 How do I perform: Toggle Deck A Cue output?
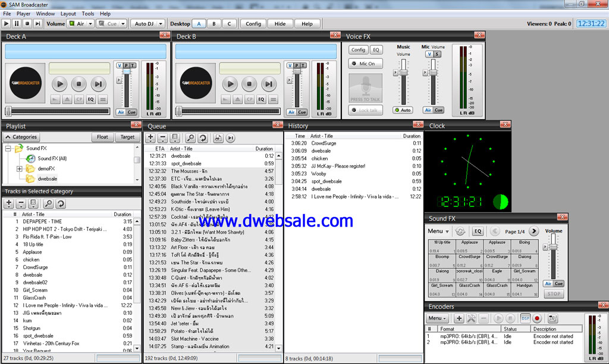click(131, 112)
